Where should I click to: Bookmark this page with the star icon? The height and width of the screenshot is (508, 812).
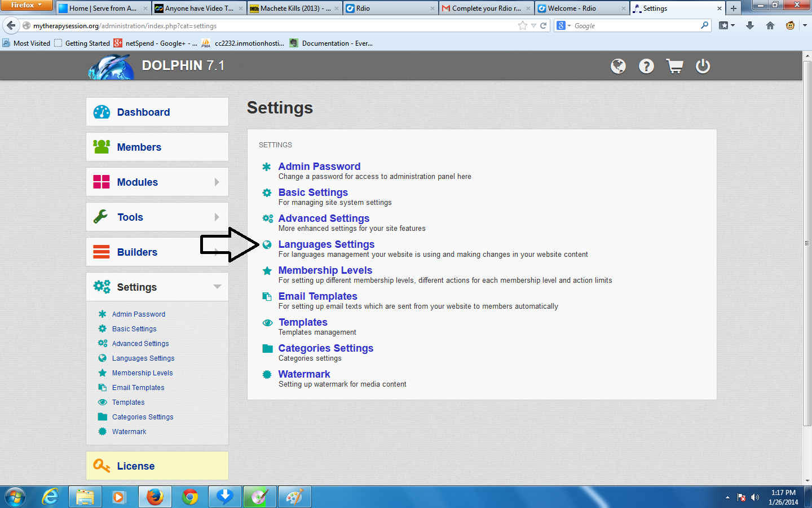pos(523,25)
